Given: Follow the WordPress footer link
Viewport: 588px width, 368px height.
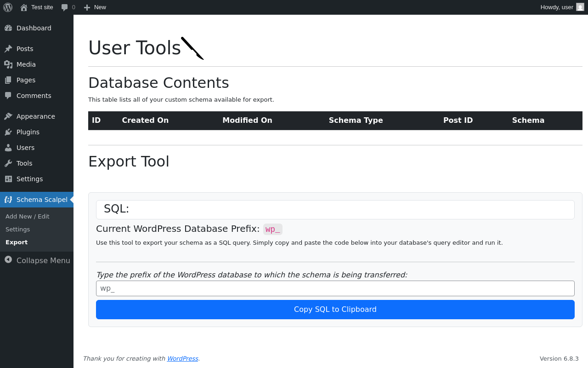Looking at the screenshot, I should click(182, 358).
